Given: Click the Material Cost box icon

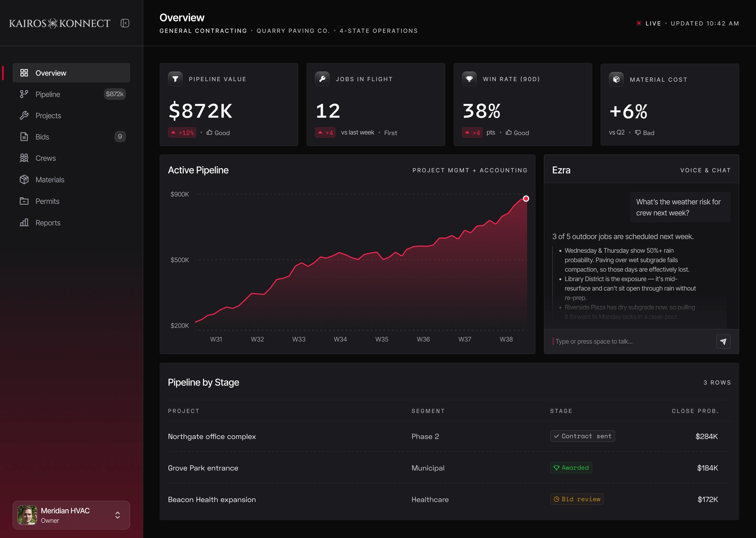Looking at the screenshot, I should coord(616,80).
